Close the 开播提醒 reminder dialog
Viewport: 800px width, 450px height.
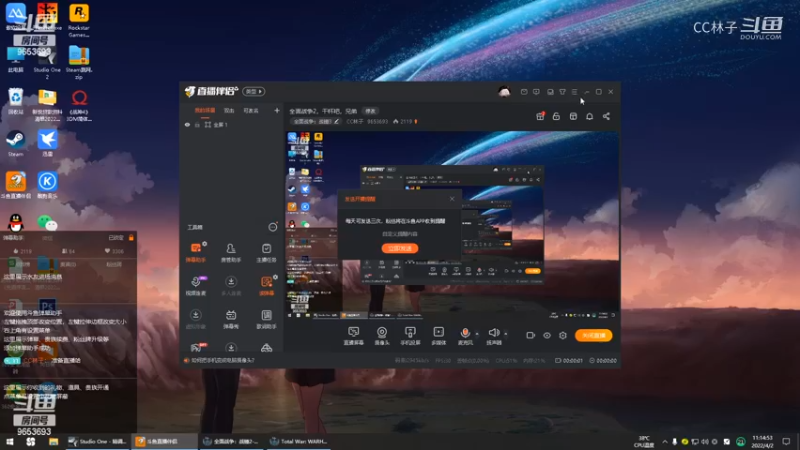(x=452, y=199)
